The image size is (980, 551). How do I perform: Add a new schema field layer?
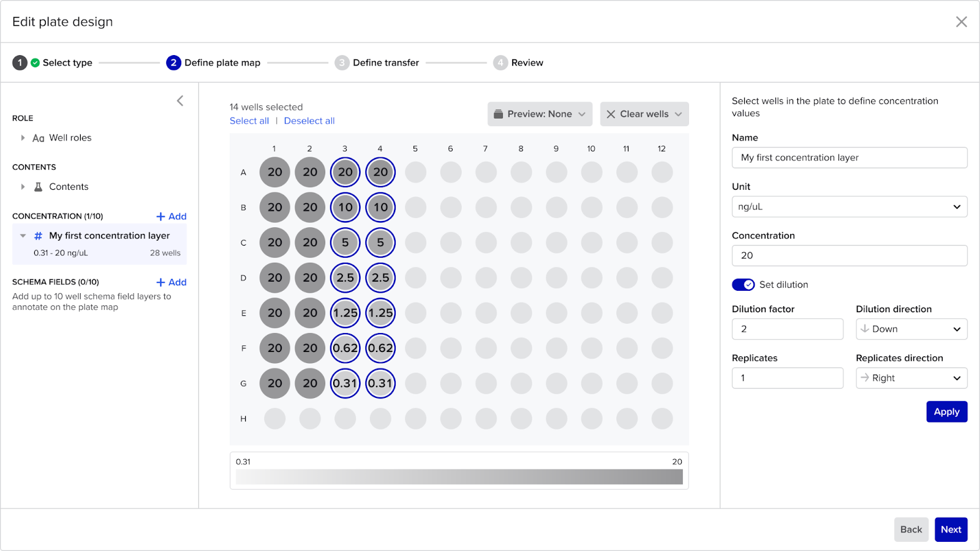tap(171, 282)
